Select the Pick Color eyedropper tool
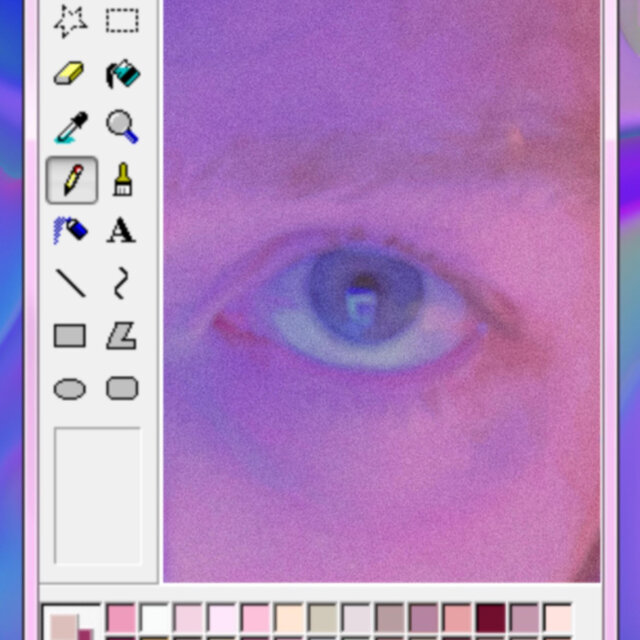This screenshot has width=640, height=640. pyautogui.click(x=70, y=127)
